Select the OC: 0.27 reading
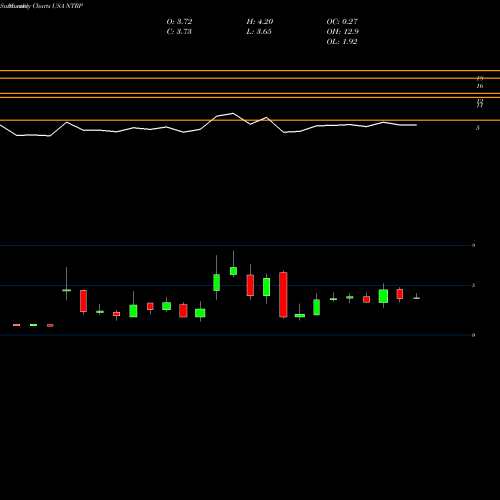500x500 pixels. 342,21
